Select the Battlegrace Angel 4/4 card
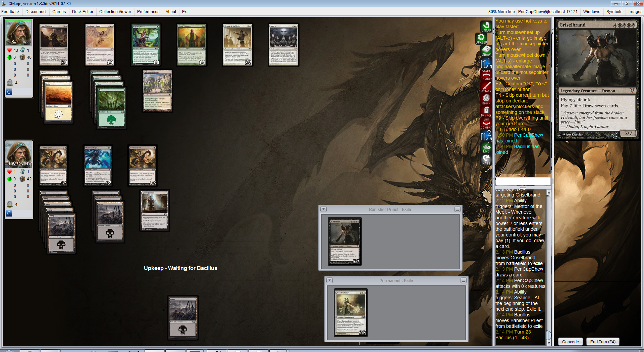The width and height of the screenshot is (644, 352). point(100,45)
